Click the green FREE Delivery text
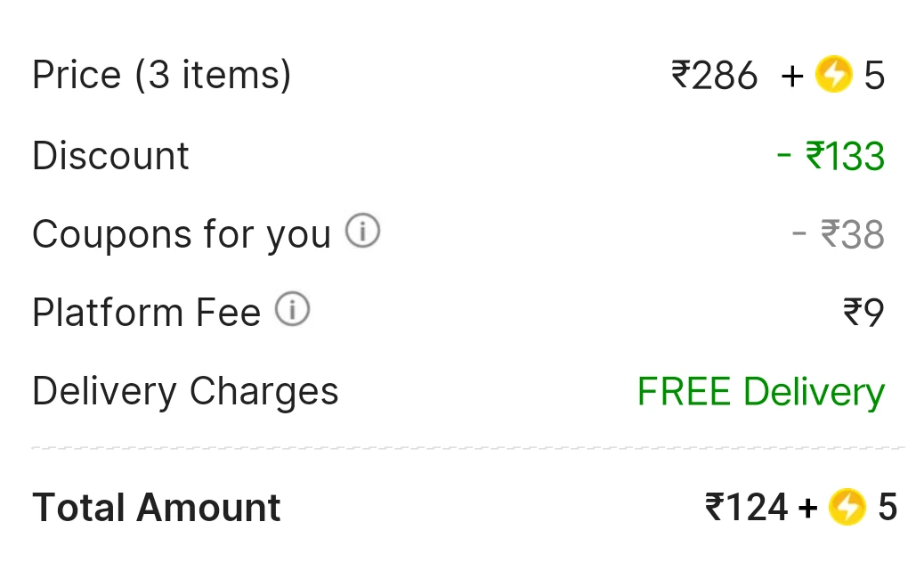924x579 pixels. (761, 392)
